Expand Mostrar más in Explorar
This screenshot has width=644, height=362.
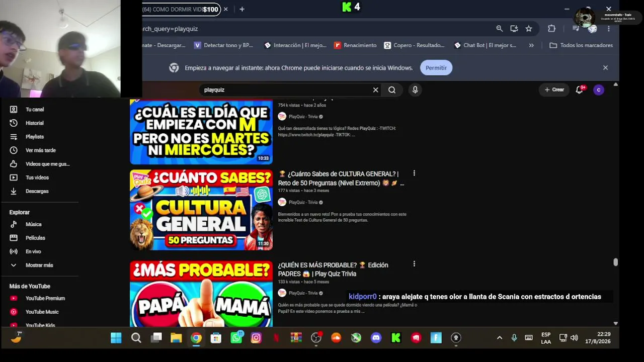pyautogui.click(x=39, y=265)
